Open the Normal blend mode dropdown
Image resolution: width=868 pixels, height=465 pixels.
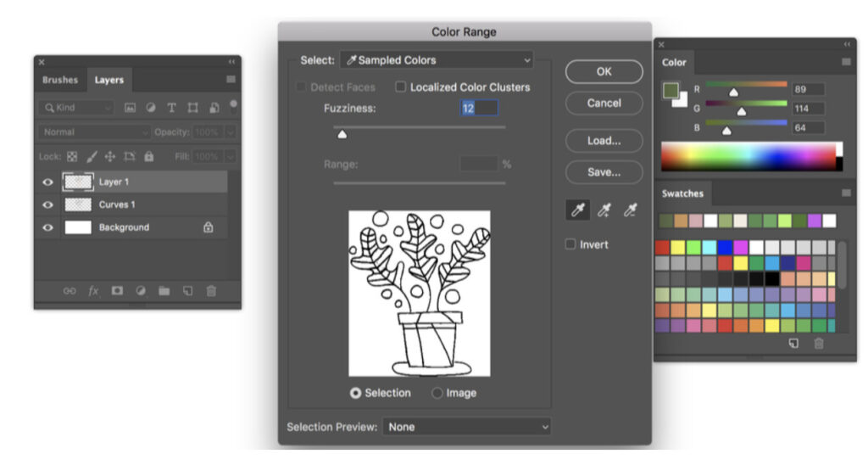94,132
